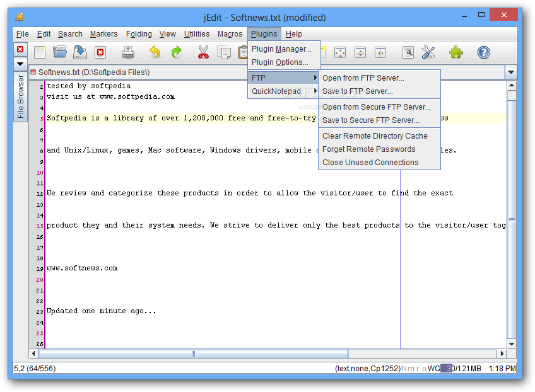Viewport: 535px width, 392px height.
Task: Open the Macros menu
Action: (230, 34)
